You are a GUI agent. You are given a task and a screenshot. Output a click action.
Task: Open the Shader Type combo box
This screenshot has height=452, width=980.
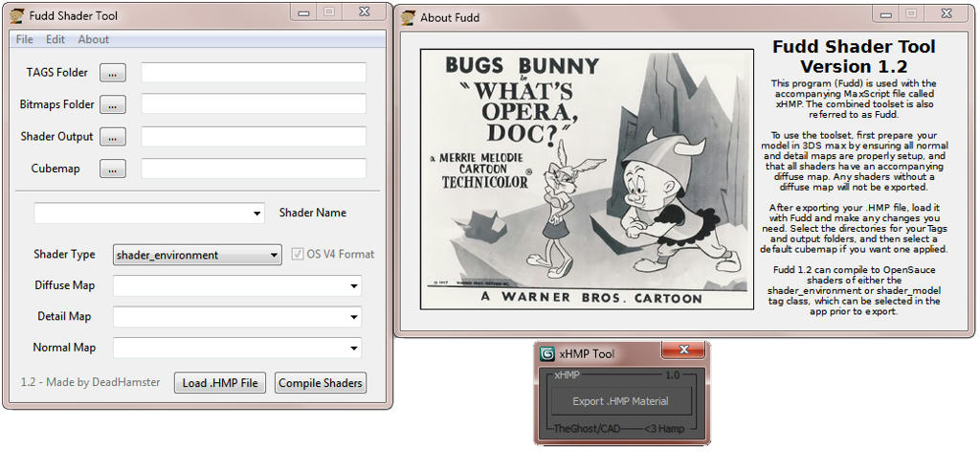(x=273, y=255)
